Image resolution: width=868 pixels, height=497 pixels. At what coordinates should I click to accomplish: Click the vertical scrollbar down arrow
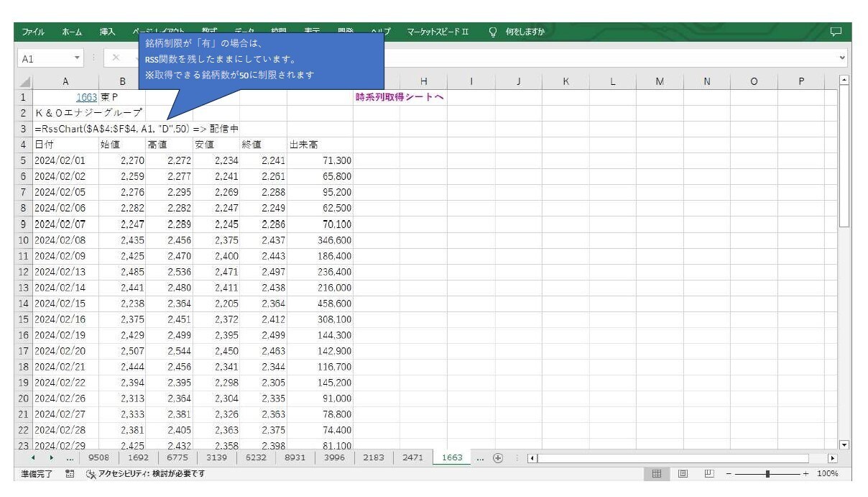(844, 445)
